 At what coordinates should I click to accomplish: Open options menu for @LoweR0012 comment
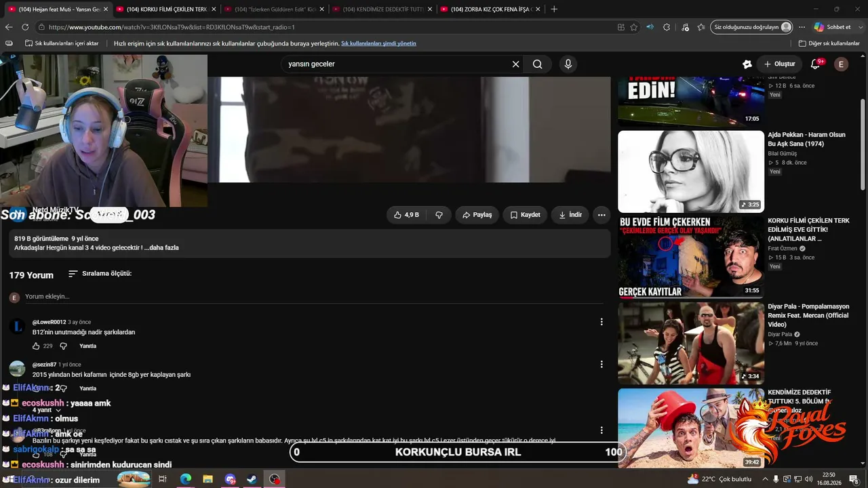[x=601, y=322]
